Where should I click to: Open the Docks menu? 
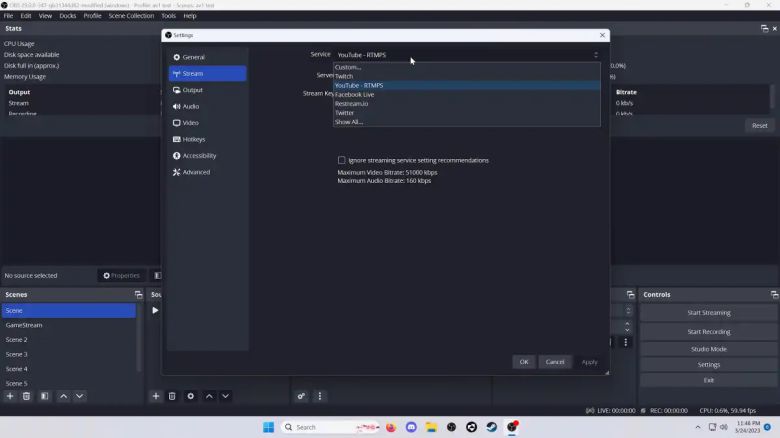pos(68,16)
